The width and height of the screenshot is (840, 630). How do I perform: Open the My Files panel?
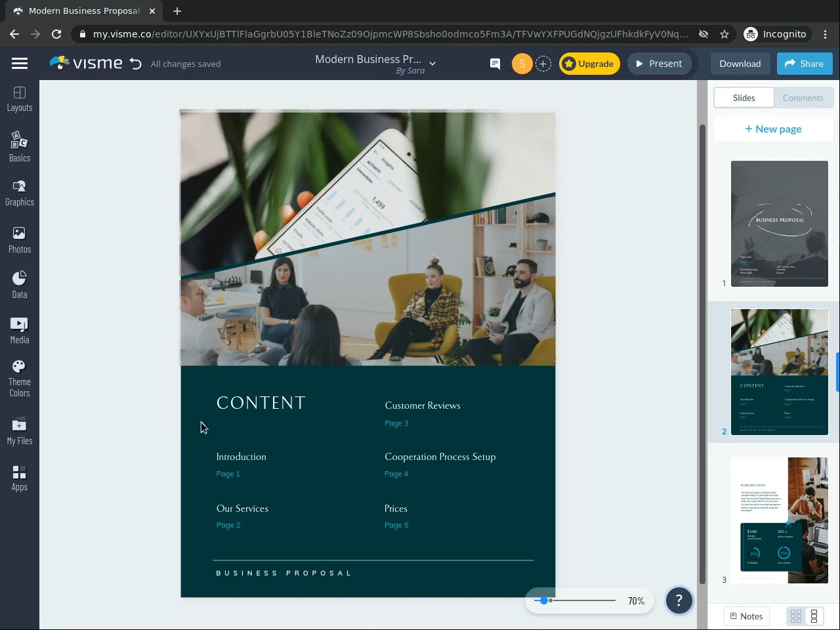[x=20, y=431]
